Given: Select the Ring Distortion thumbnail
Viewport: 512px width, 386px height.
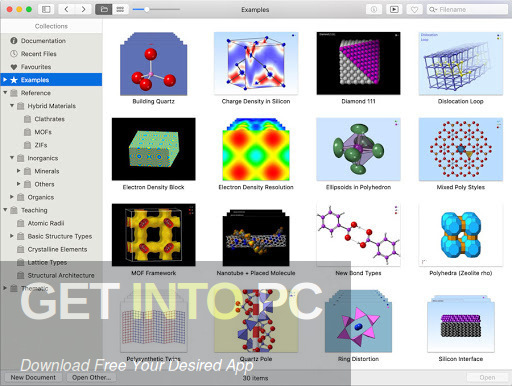Looking at the screenshot, I should coord(358,321).
